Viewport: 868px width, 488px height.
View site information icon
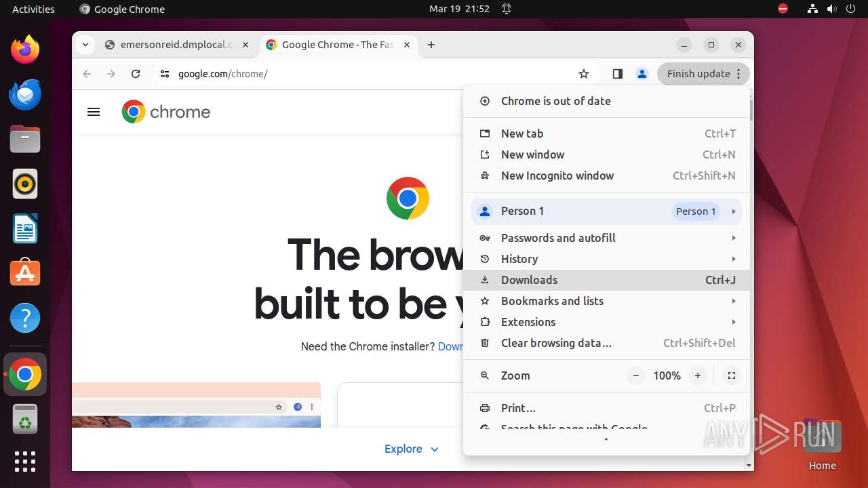pos(164,74)
